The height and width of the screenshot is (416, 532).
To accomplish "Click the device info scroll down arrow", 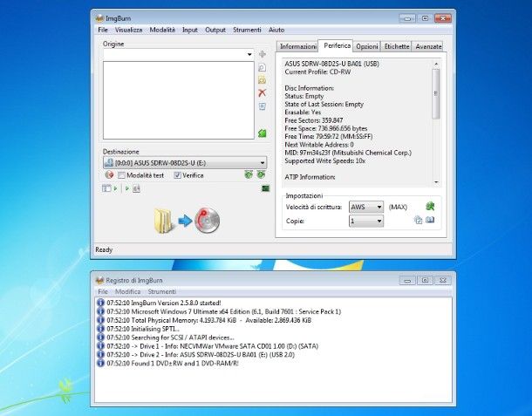I will (x=436, y=182).
